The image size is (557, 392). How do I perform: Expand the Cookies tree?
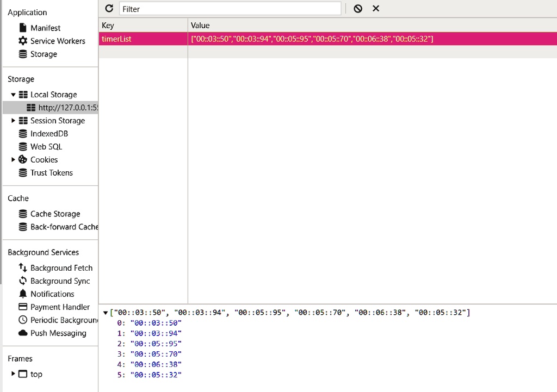13,160
